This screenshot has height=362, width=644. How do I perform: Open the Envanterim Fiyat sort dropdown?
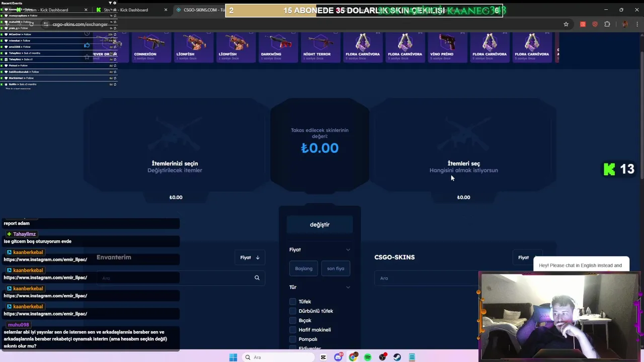[x=250, y=257]
